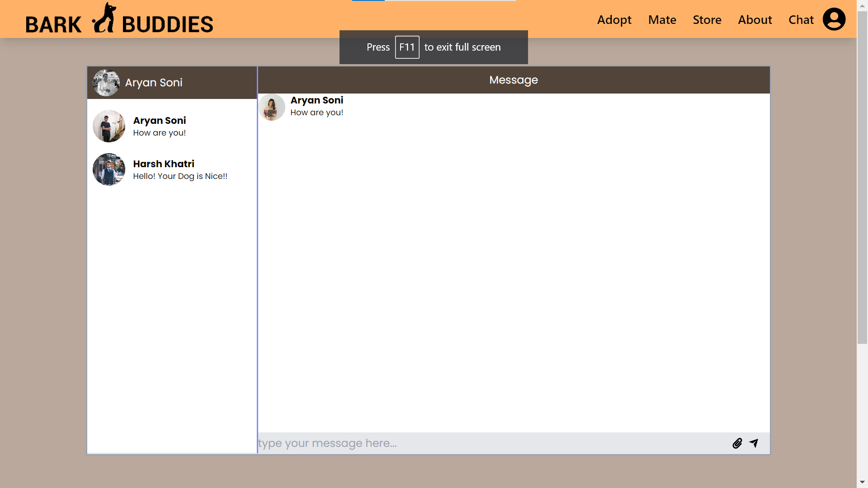The image size is (868, 488).
Task: Click the paperclip attachment icon
Action: [737, 443]
